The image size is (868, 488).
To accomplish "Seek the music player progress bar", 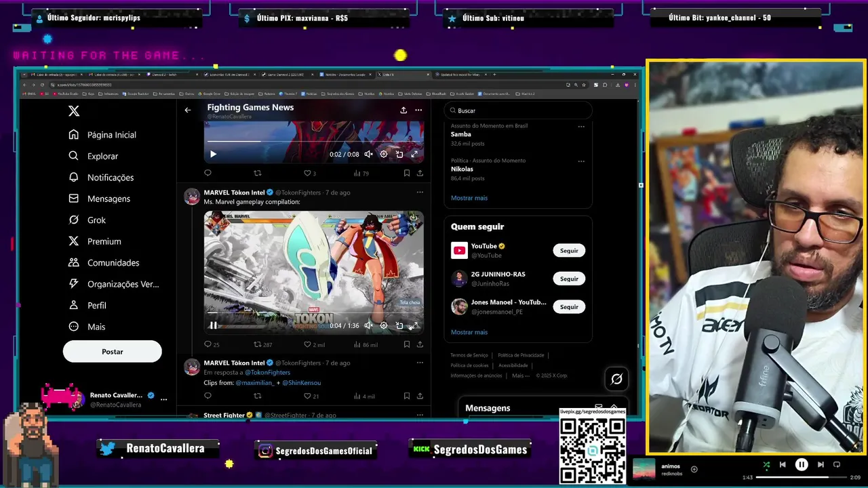I will pos(803,477).
